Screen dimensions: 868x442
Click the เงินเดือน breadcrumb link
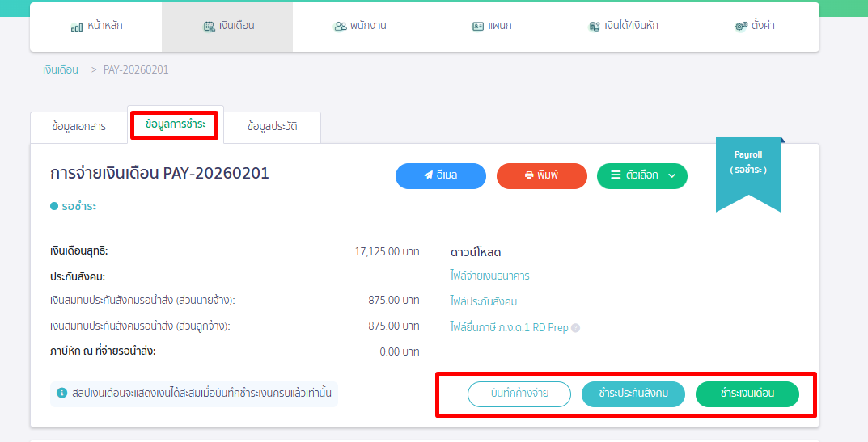click(61, 69)
